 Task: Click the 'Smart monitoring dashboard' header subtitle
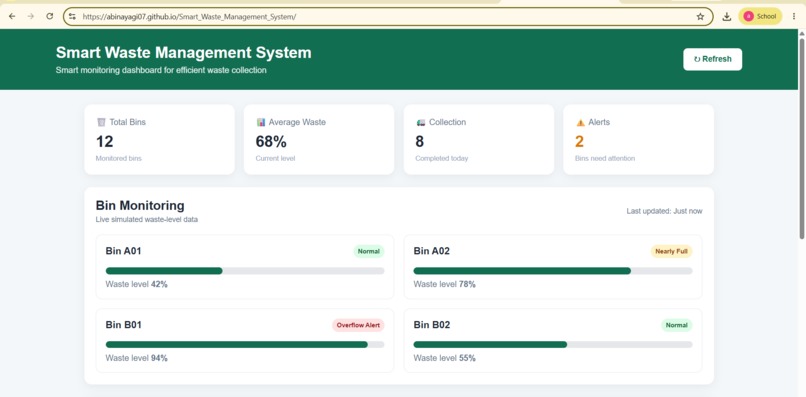161,70
